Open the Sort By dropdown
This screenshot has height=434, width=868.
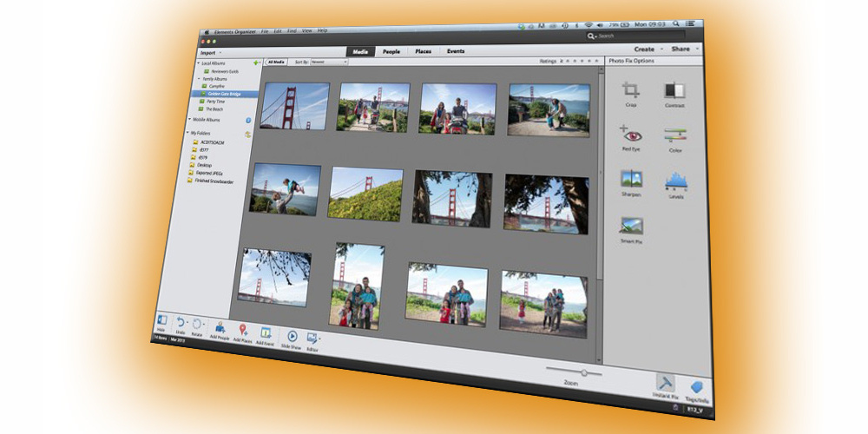click(x=329, y=62)
